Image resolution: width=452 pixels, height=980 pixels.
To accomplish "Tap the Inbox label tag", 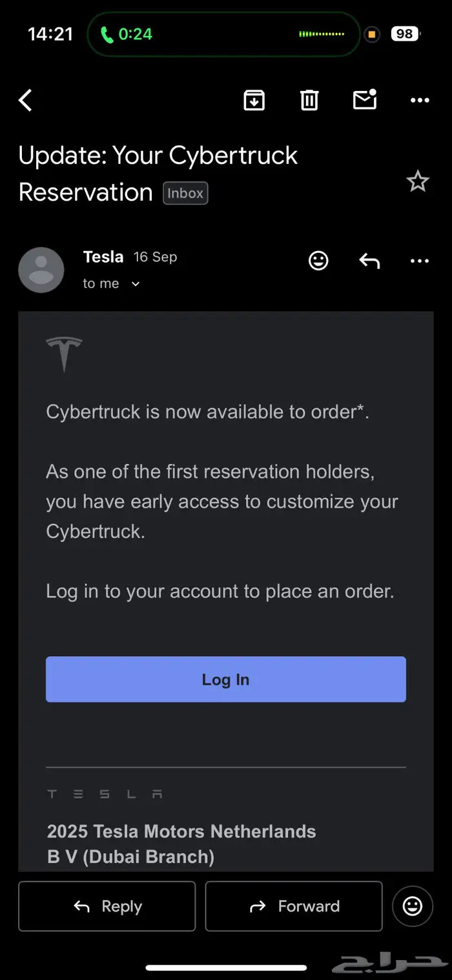I will click(x=185, y=193).
